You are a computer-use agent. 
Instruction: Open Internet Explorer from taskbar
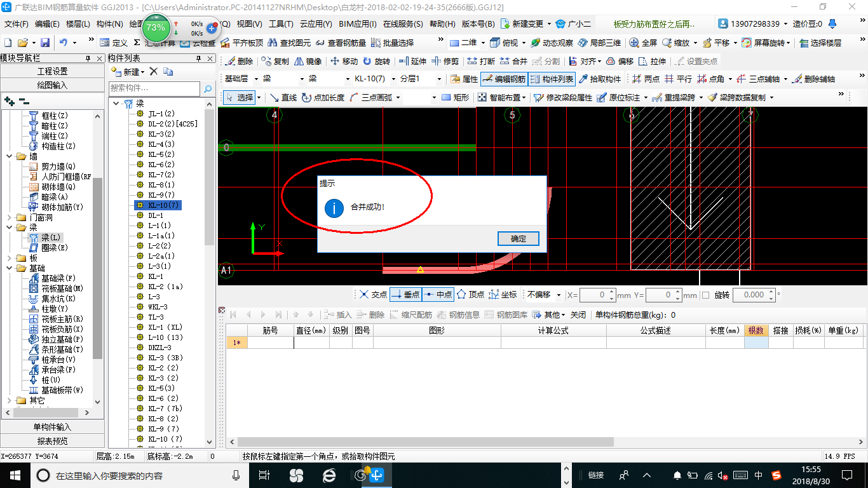[x=329, y=475]
